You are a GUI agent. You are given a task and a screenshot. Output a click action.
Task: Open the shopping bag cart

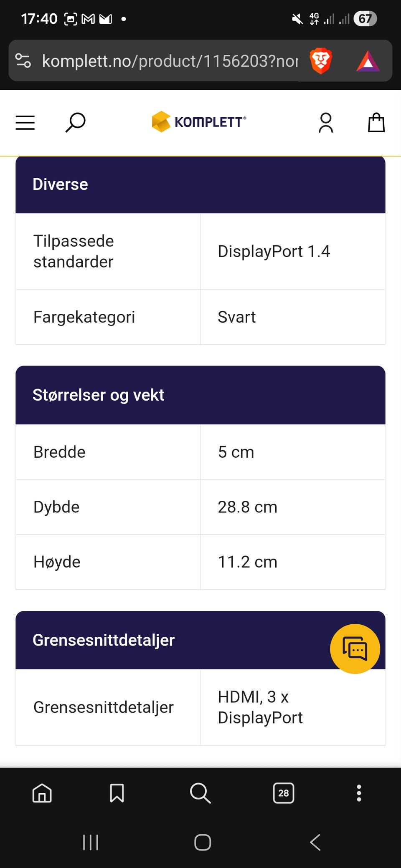click(x=376, y=123)
